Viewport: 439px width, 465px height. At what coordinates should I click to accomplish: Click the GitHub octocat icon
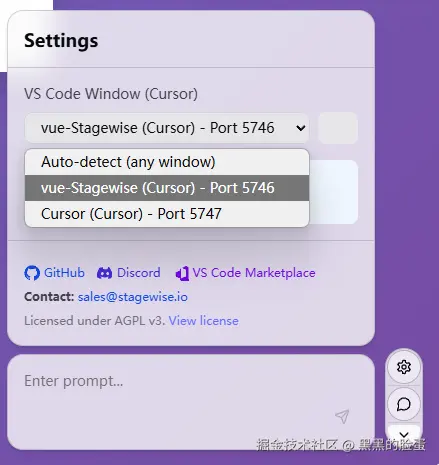pos(32,273)
